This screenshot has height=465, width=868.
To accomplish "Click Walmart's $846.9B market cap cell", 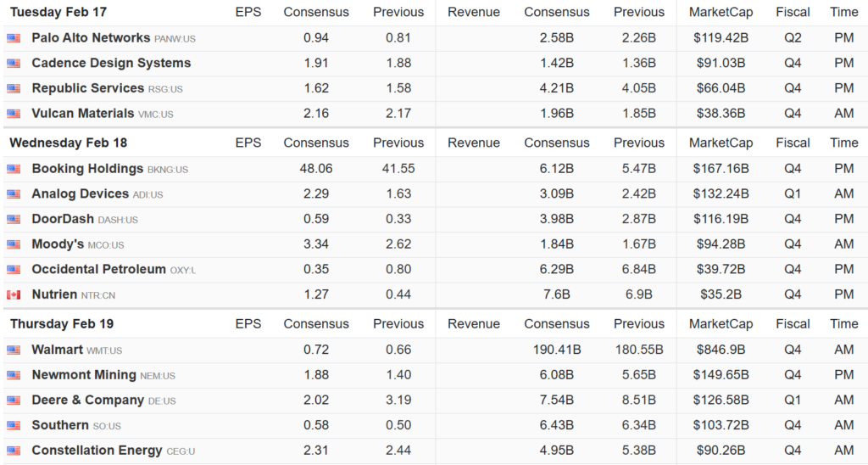I will pyautogui.click(x=721, y=350).
